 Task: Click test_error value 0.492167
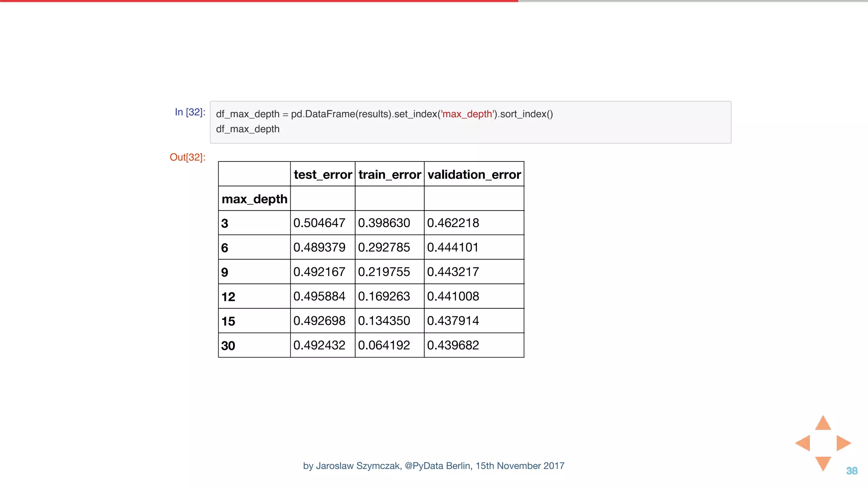[319, 272]
